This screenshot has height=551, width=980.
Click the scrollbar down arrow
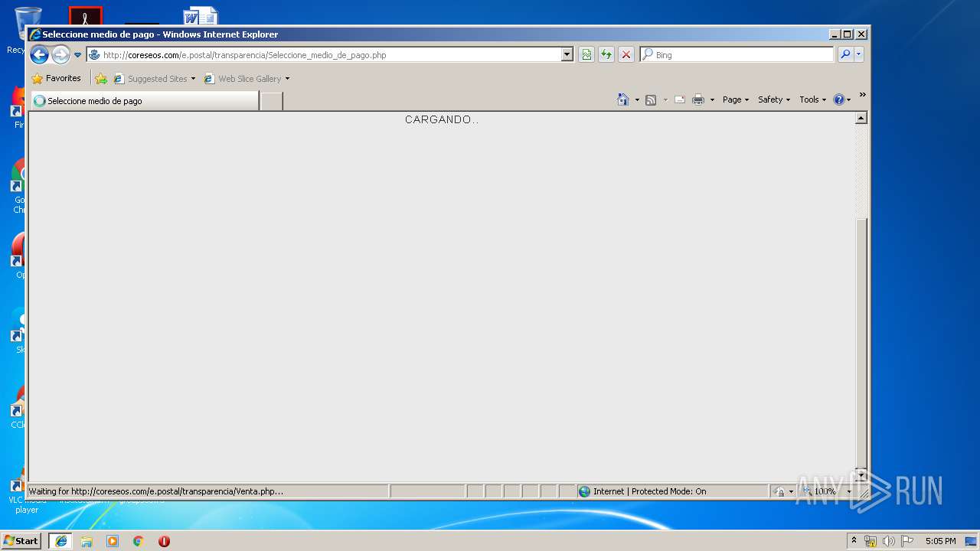coord(861,474)
